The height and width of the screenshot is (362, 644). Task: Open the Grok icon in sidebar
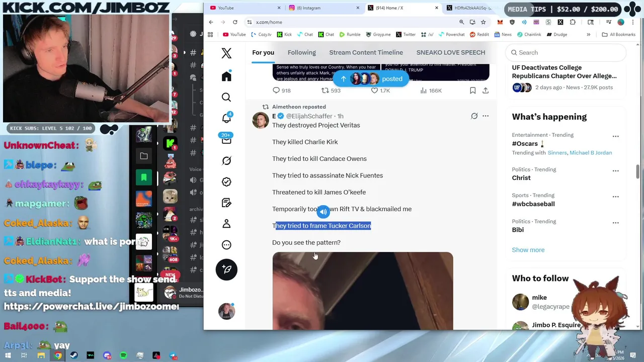226,160
